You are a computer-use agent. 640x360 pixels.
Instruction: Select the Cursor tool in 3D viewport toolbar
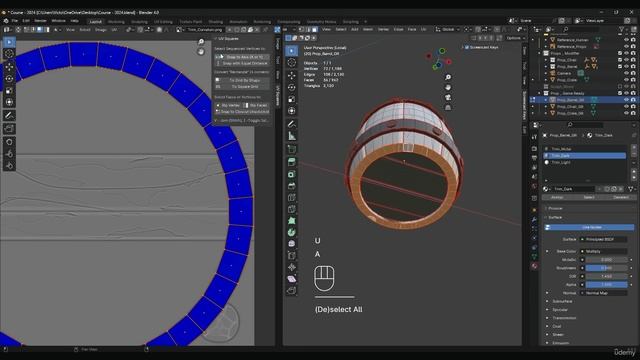[291, 62]
